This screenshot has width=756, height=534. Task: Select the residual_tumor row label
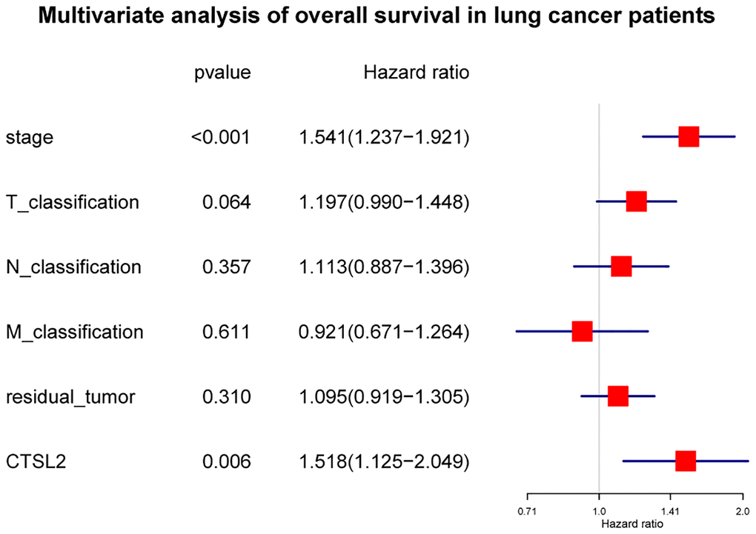tap(70, 397)
